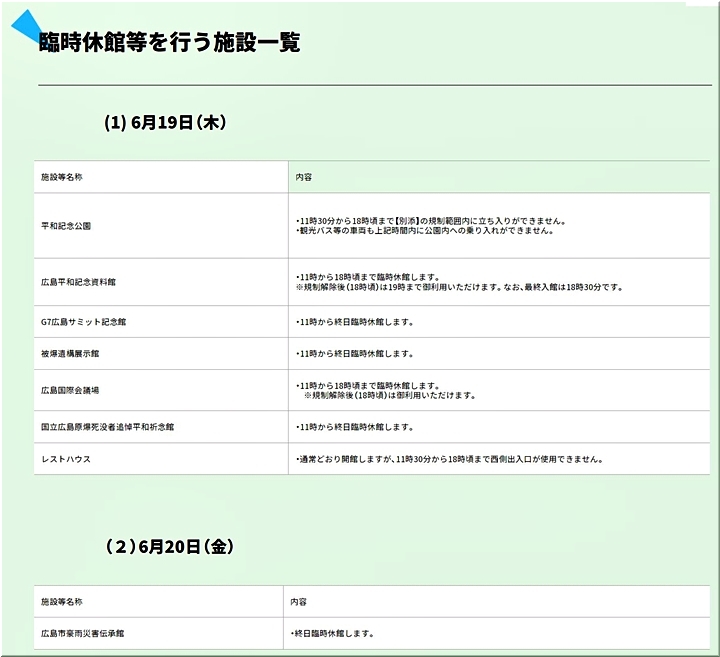Viewport: 720px width, 657px height.
Task: Select the 広島国際会議場 facility name
Action: click(x=72, y=390)
